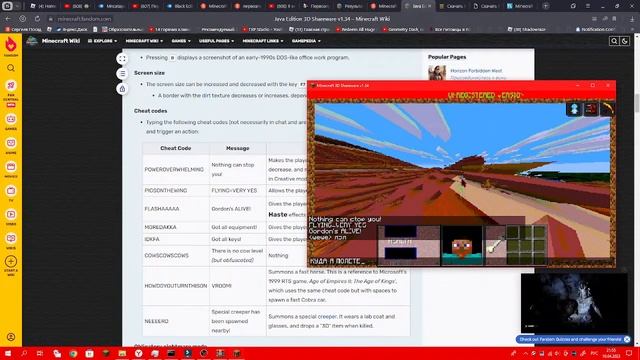Click the blue status effect icon in the game

point(574,109)
